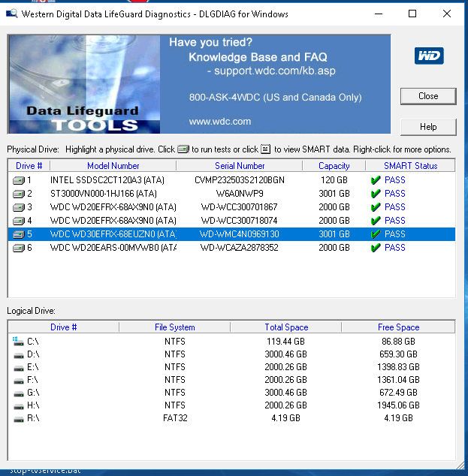Select serial number WD-WCC300701867 row
Viewport: 468px width, 476px height.
coord(239,207)
